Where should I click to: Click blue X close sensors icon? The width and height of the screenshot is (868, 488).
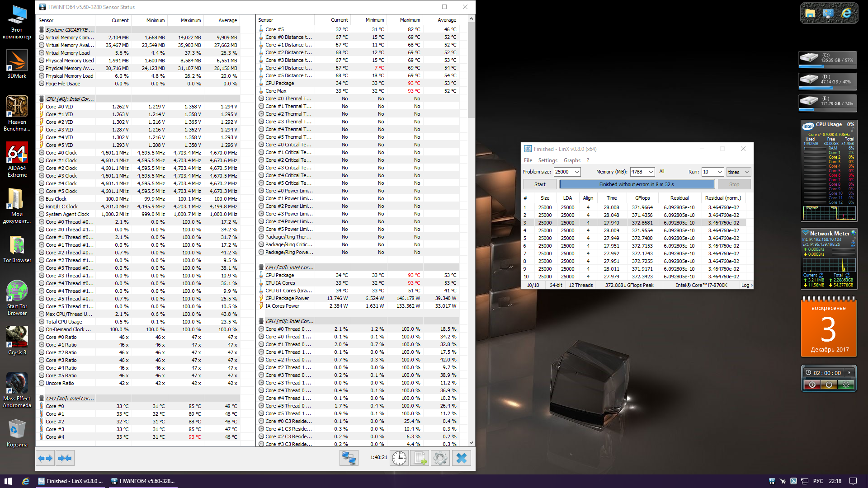tap(461, 458)
